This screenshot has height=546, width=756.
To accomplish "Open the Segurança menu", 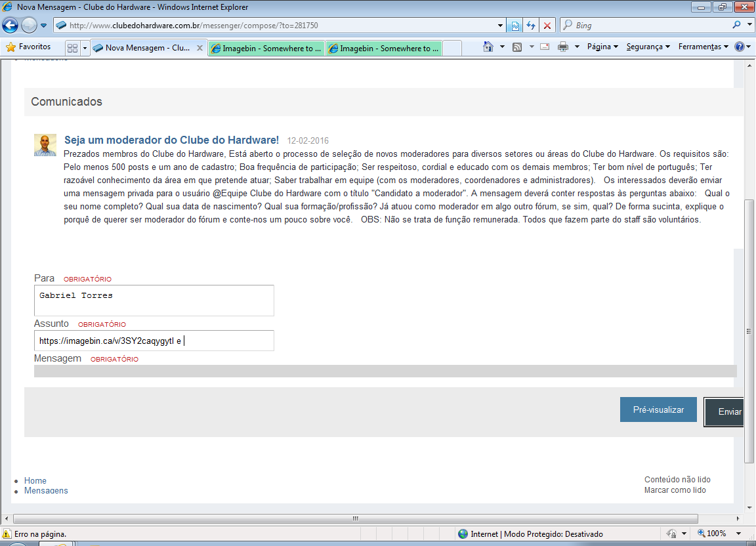I will (x=648, y=47).
